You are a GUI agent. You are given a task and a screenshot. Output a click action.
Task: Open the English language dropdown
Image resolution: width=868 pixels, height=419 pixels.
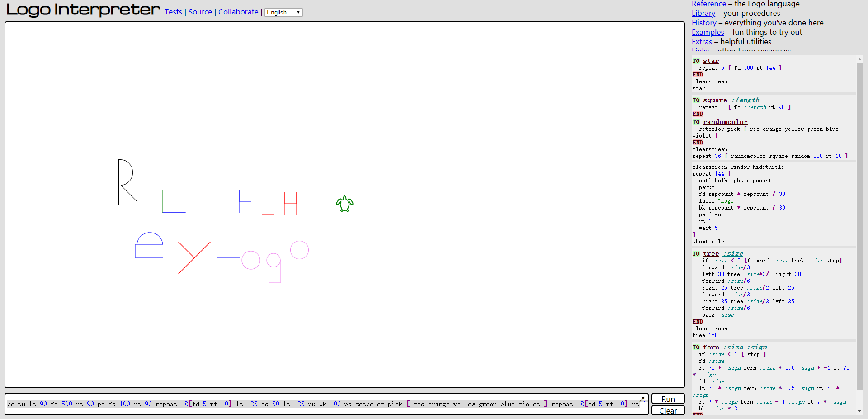(x=283, y=12)
